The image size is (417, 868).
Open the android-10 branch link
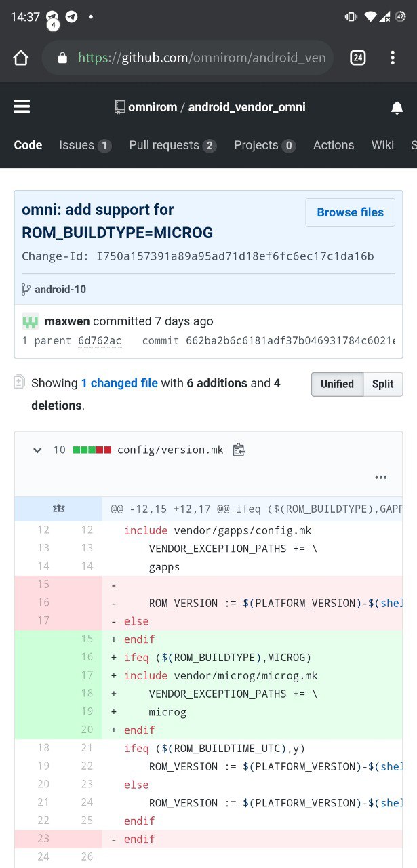click(x=60, y=289)
